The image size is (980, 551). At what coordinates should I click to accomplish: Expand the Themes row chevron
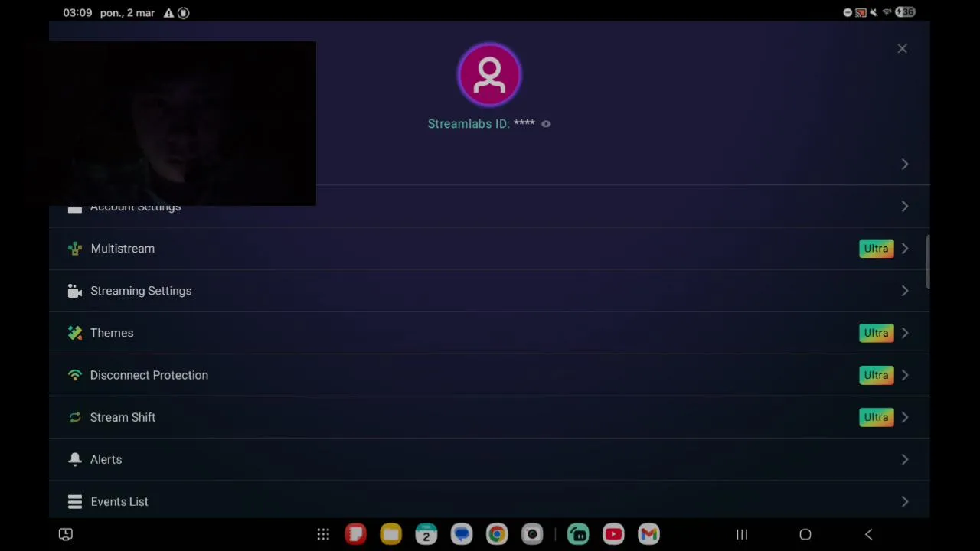904,333
